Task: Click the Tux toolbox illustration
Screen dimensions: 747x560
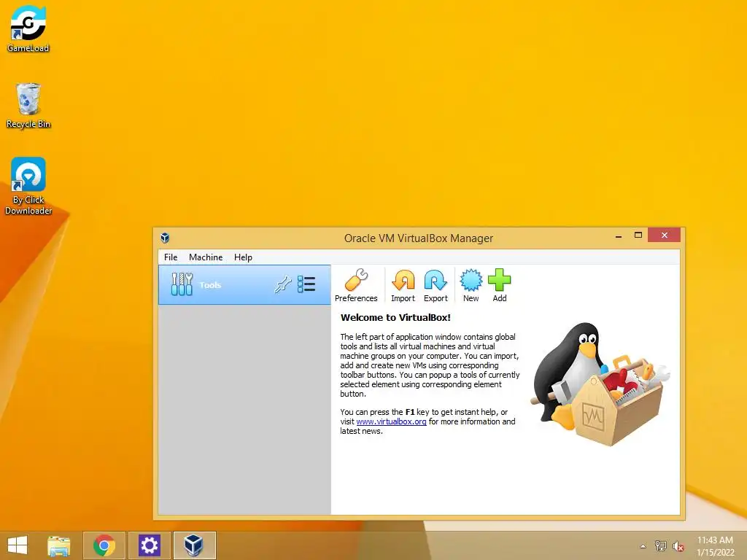Action: (x=600, y=384)
